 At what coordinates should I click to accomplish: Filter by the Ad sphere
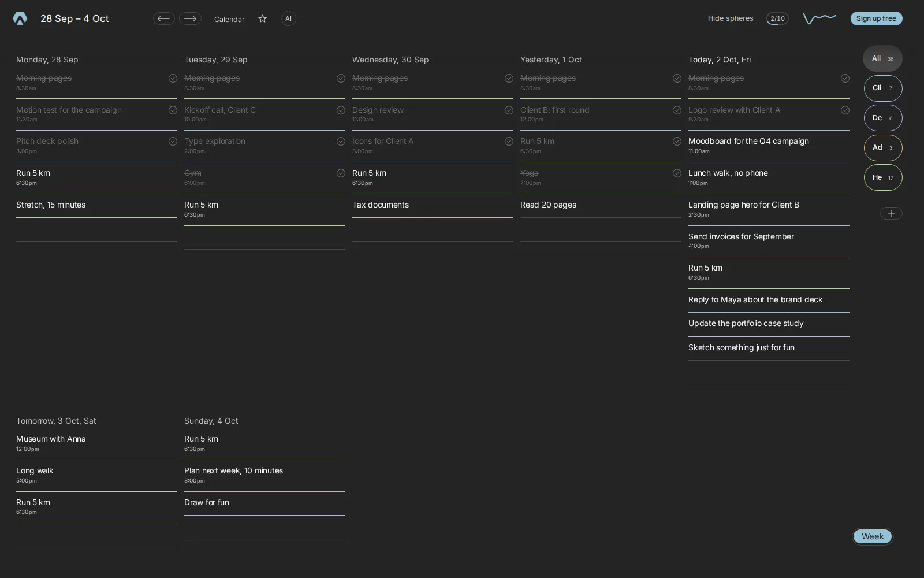click(x=883, y=147)
